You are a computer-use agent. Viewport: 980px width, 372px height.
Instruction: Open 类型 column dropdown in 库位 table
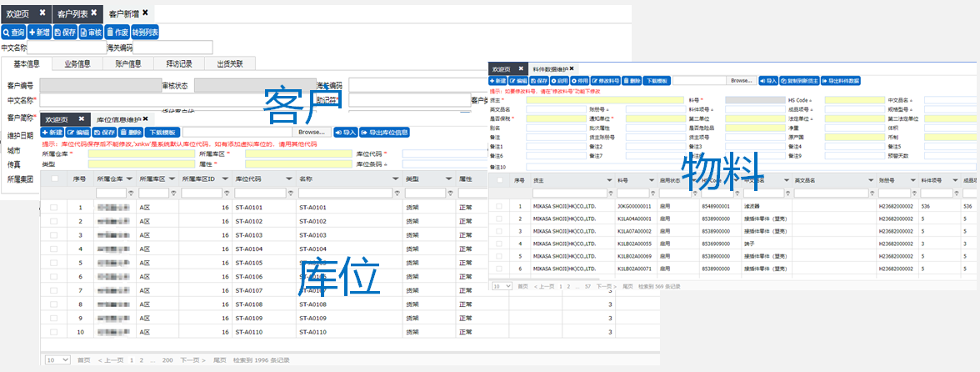(450, 178)
